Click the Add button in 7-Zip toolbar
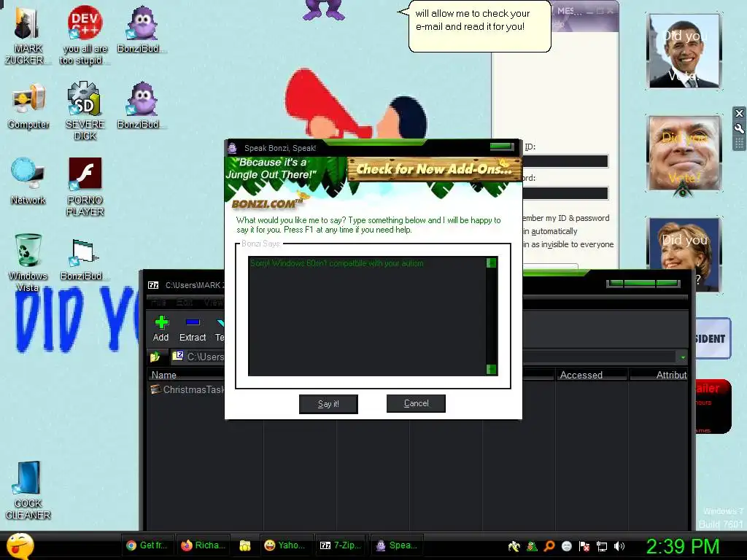The image size is (747, 560). click(x=161, y=329)
